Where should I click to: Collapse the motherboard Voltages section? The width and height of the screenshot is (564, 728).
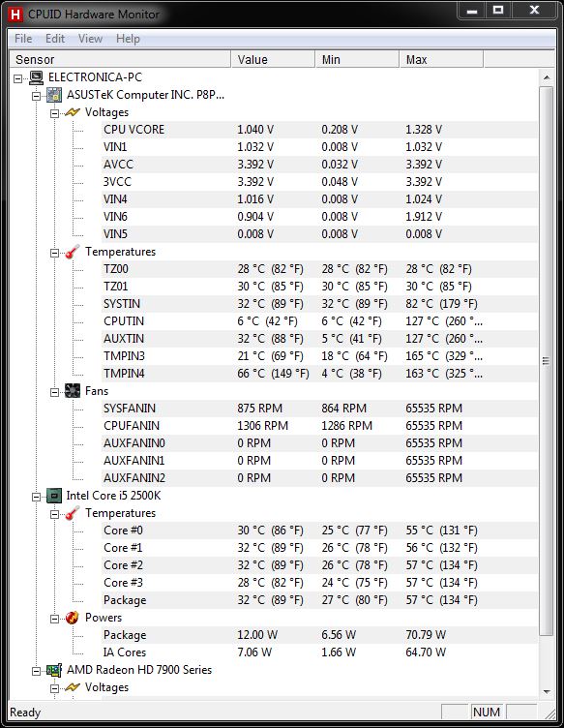click(x=55, y=113)
